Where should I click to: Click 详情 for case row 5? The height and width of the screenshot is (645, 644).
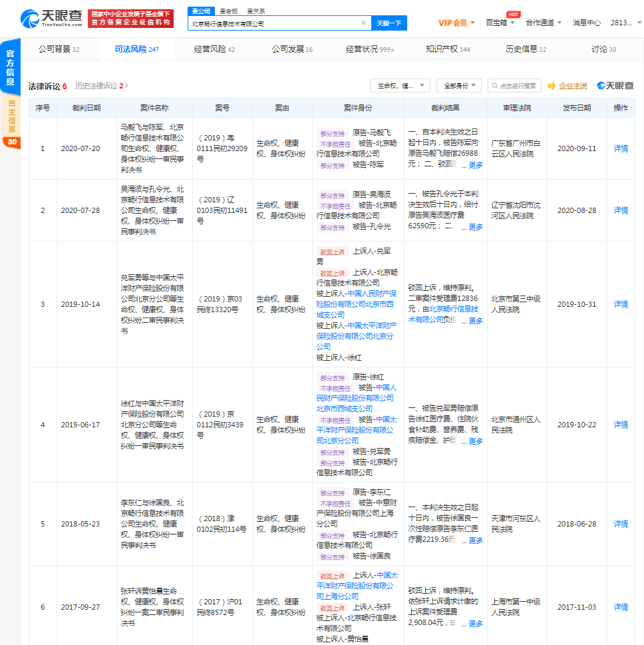(x=621, y=524)
